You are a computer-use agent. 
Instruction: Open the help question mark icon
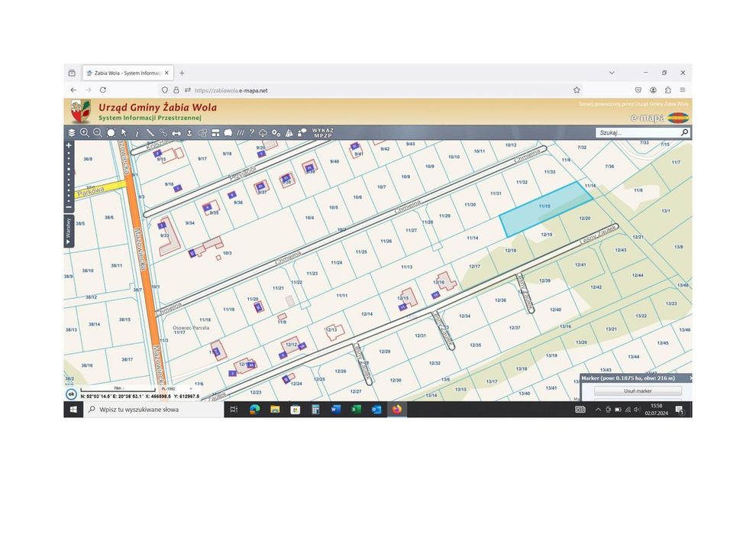point(252,133)
